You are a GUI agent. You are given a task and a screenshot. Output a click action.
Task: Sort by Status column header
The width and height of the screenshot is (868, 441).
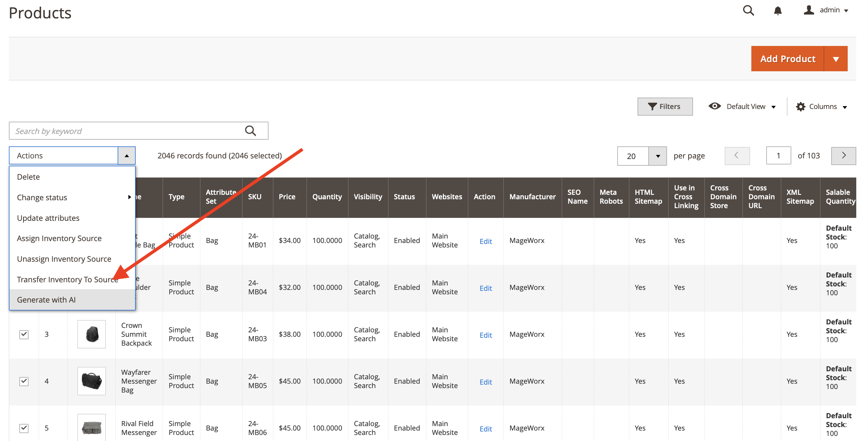click(407, 197)
